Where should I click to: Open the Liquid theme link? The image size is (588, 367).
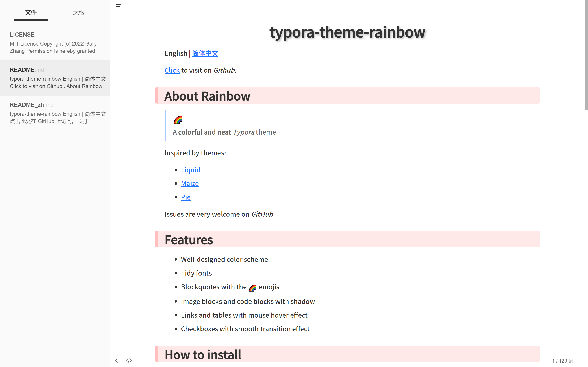coord(190,170)
